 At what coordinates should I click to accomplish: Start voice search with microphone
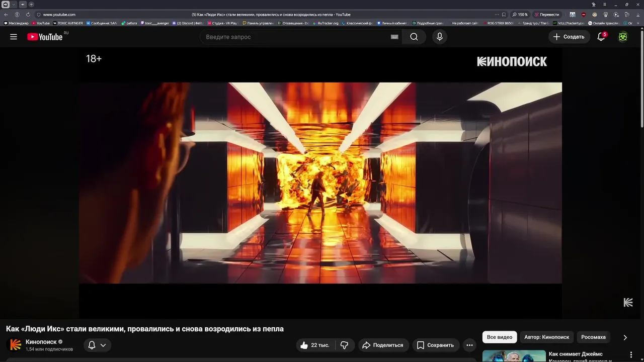440,37
